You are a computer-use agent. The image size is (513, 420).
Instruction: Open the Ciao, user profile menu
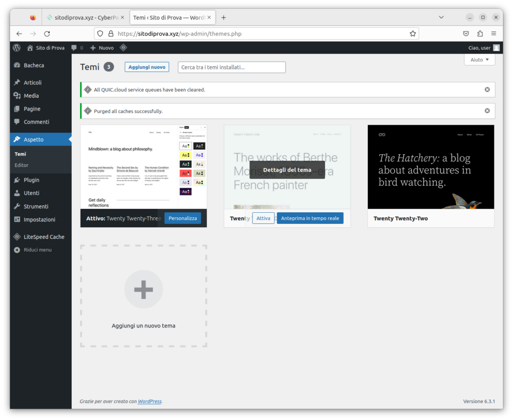click(483, 48)
